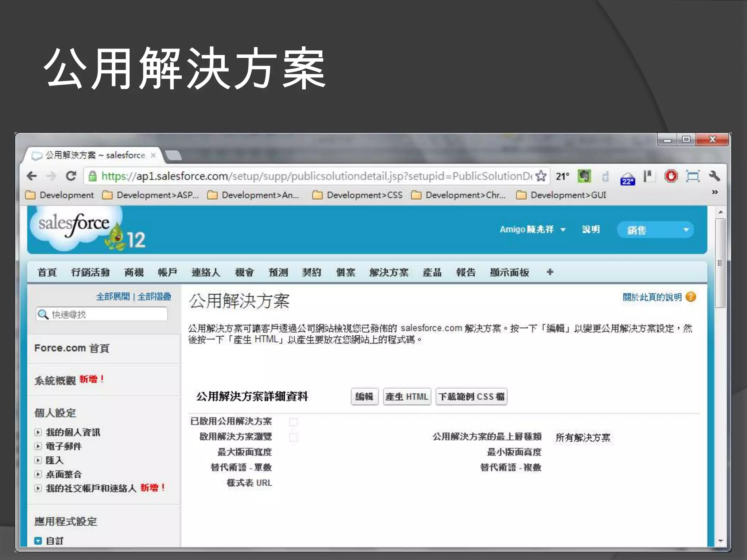
Task: Toggle the 啟用解決方案瀏覽 checkbox
Action: [x=293, y=437]
